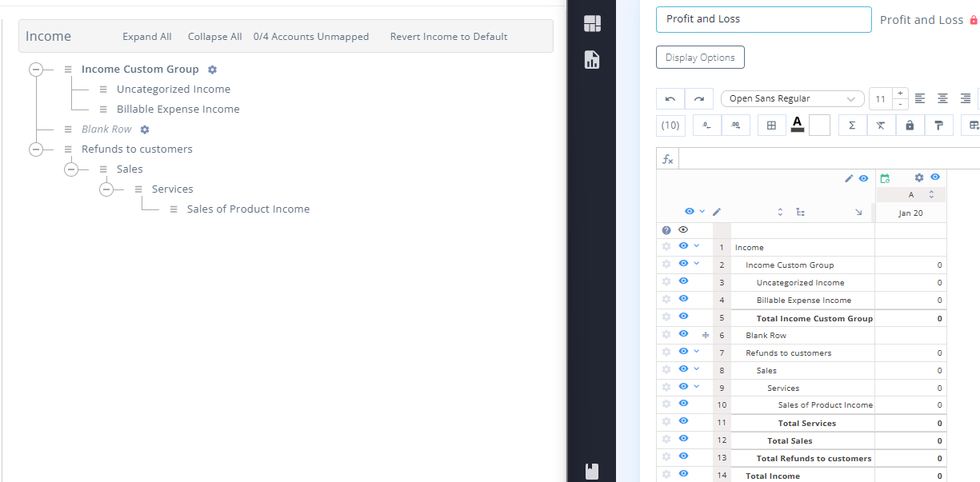Open the font color picker (underlined A)
The width and height of the screenshot is (980, 482).
[797, 125]
